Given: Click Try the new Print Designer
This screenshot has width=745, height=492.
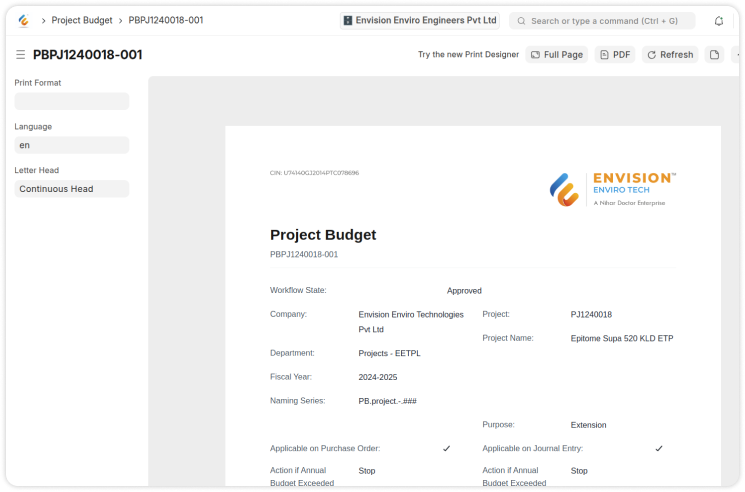Looking at the screenshot, I should [x=468, y=55].
